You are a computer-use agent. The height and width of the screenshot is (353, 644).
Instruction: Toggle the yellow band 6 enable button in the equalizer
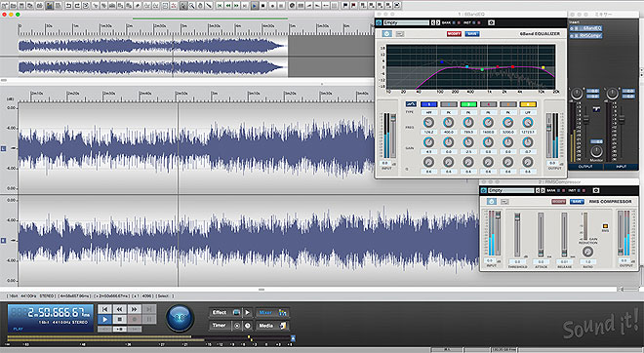click(528, 104)
